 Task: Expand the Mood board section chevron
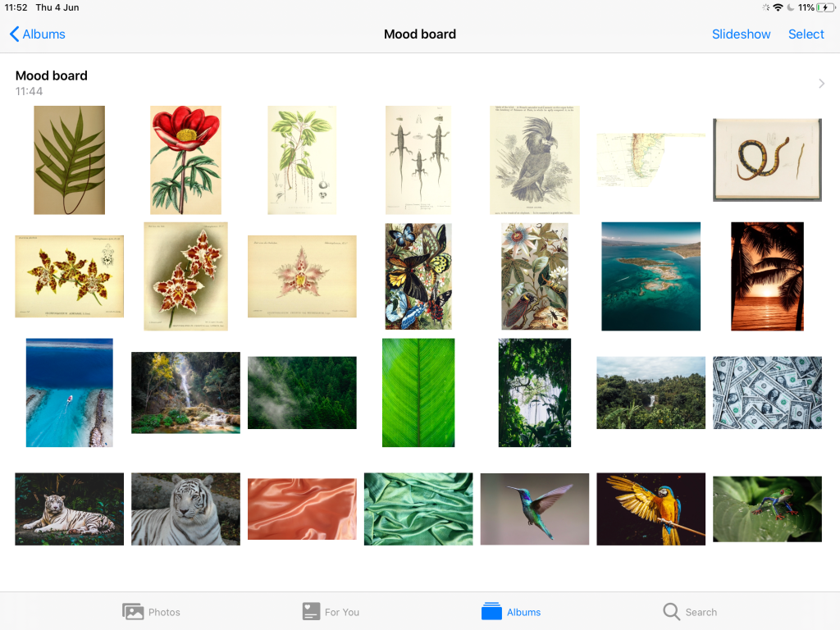click(821, 83)
